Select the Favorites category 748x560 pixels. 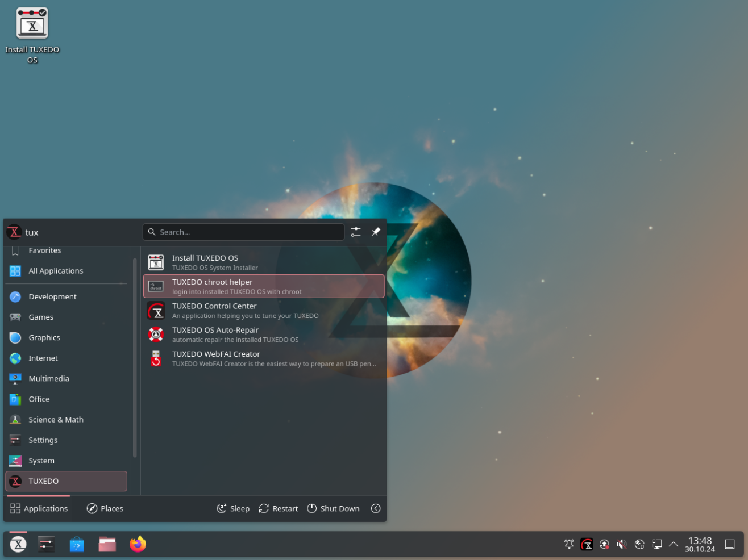(x=67, y=250)
